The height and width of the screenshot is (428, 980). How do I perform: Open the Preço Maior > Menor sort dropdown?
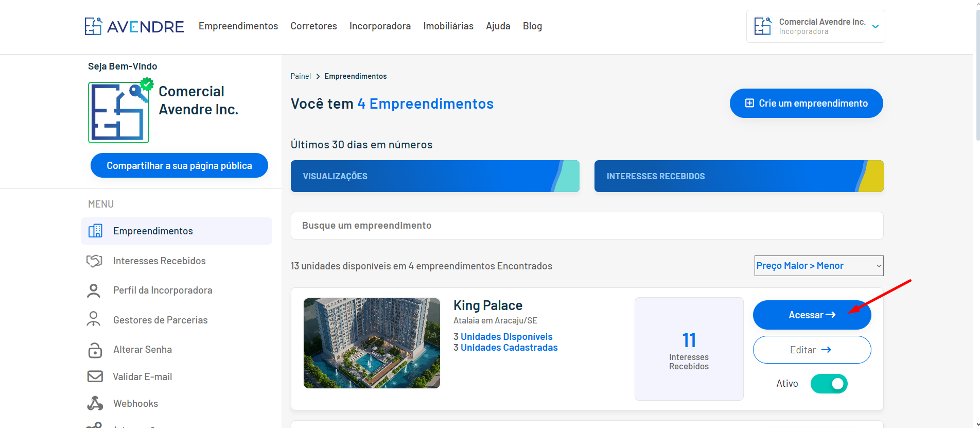(819, 266)
